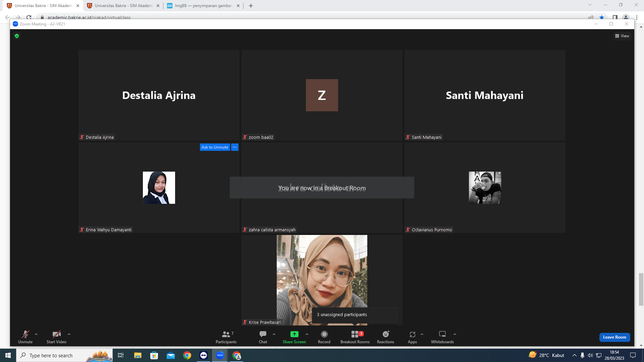Viewport: 644px width, 362px height.
Task: Expand Apps options arrow
Action: point(422,334)
